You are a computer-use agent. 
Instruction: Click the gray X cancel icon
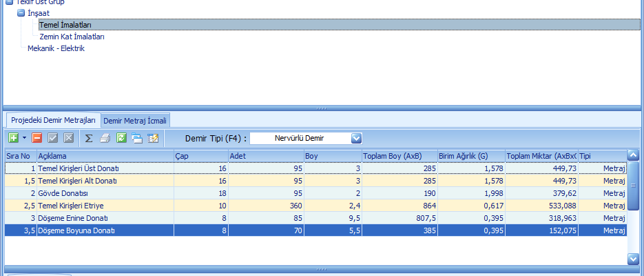click(x=68, y=138)
